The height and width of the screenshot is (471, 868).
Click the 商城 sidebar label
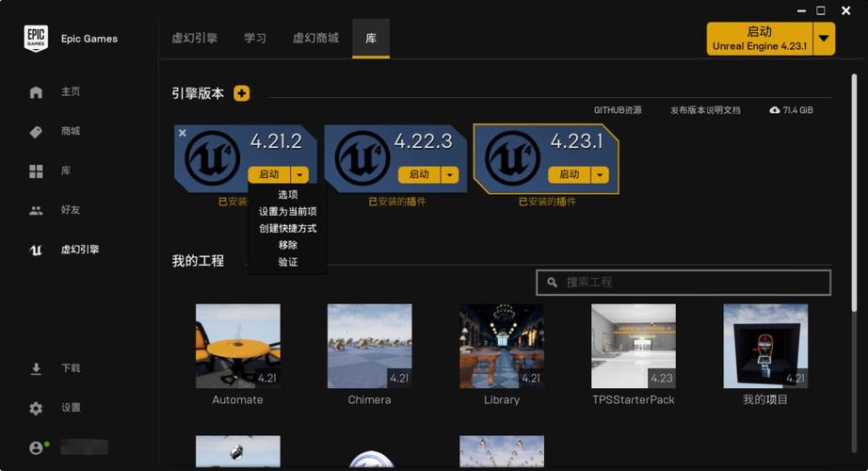(71, 131)
